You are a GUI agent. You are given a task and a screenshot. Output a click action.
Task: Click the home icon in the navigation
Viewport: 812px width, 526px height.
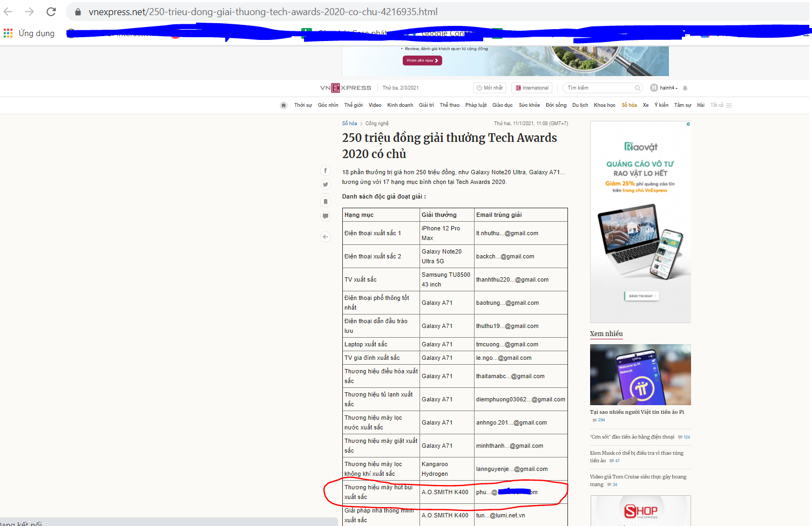coord(283,105)
